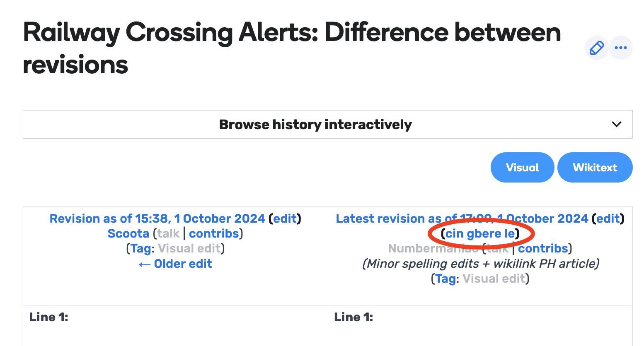Image resolution: width=644 pixels, height=346 pixels.
Task: Open the three-dots more options menu
Action: (x=621, y=48)
